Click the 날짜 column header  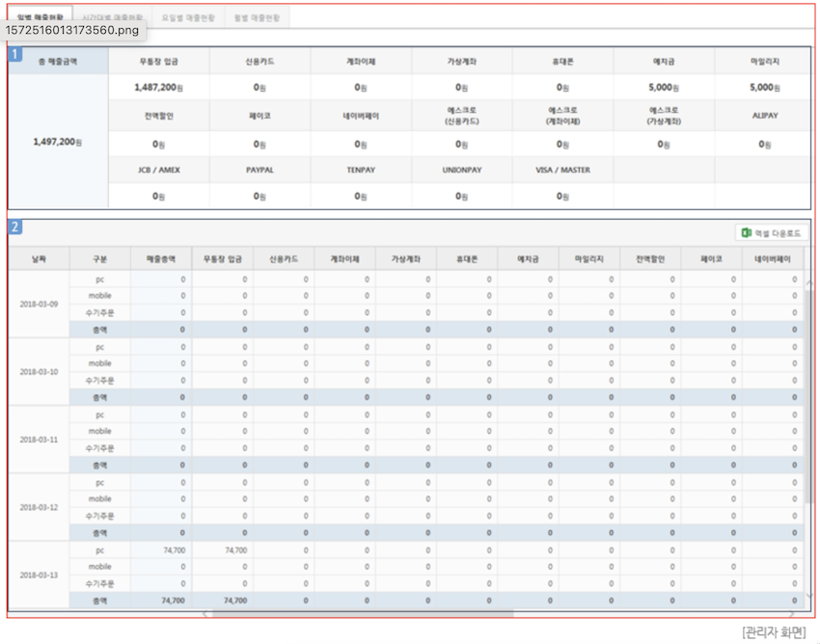point(39,259)
